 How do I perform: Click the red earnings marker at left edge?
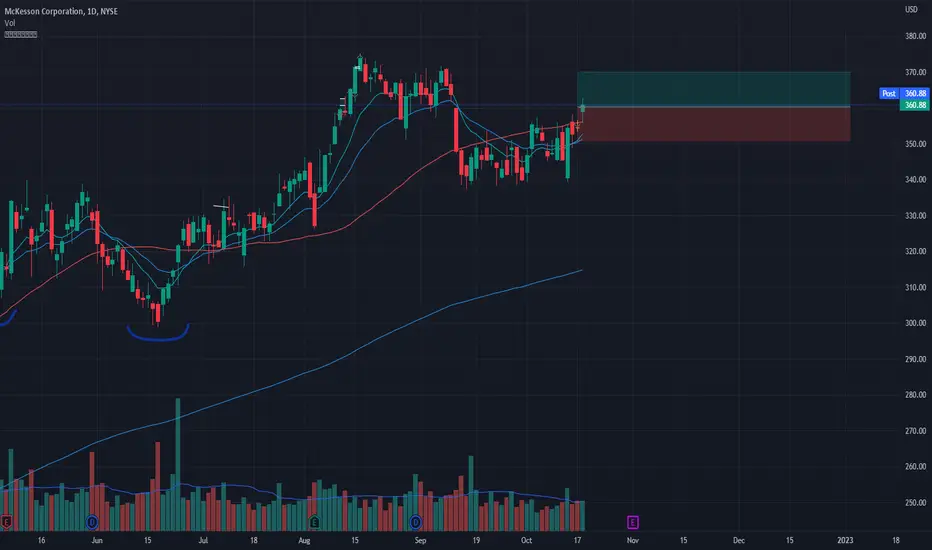pos(6,522)
